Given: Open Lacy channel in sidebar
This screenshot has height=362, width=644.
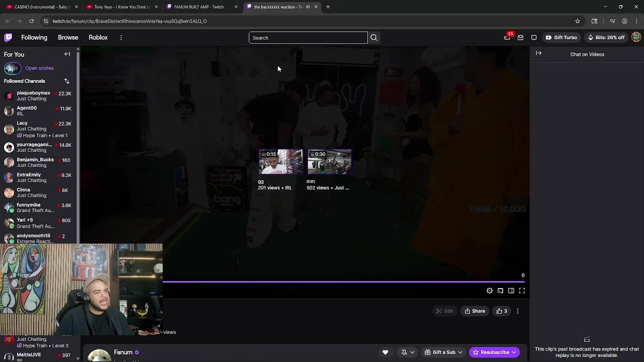Looking at the screenshot, I should (38, 129).
